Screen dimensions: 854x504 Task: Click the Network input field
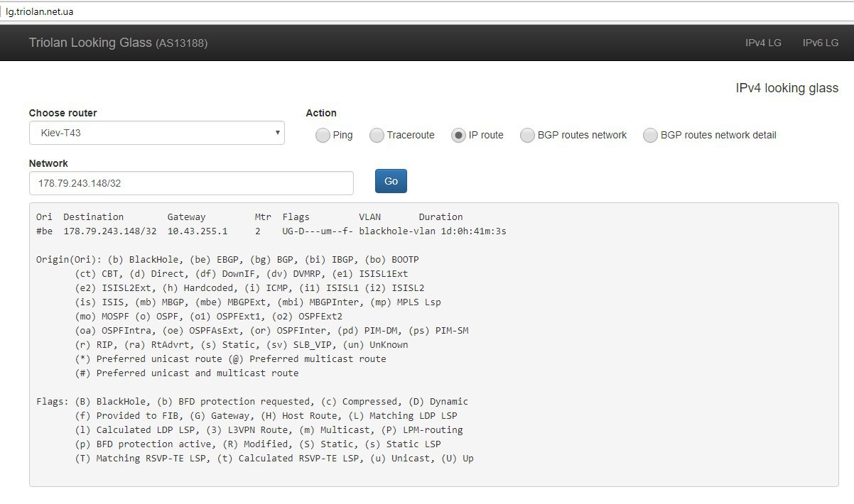pyautogui.click(x=191, y=183)
